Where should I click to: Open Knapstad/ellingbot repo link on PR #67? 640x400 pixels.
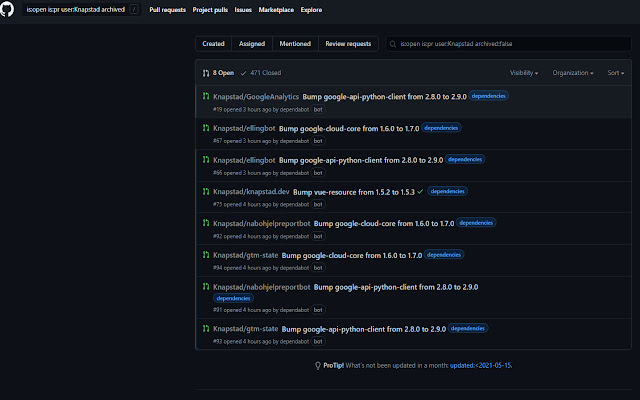(244, 129)
